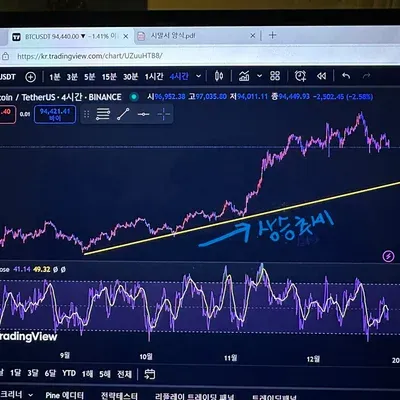Create an alert with alarm clock icon

pos(300,76)
